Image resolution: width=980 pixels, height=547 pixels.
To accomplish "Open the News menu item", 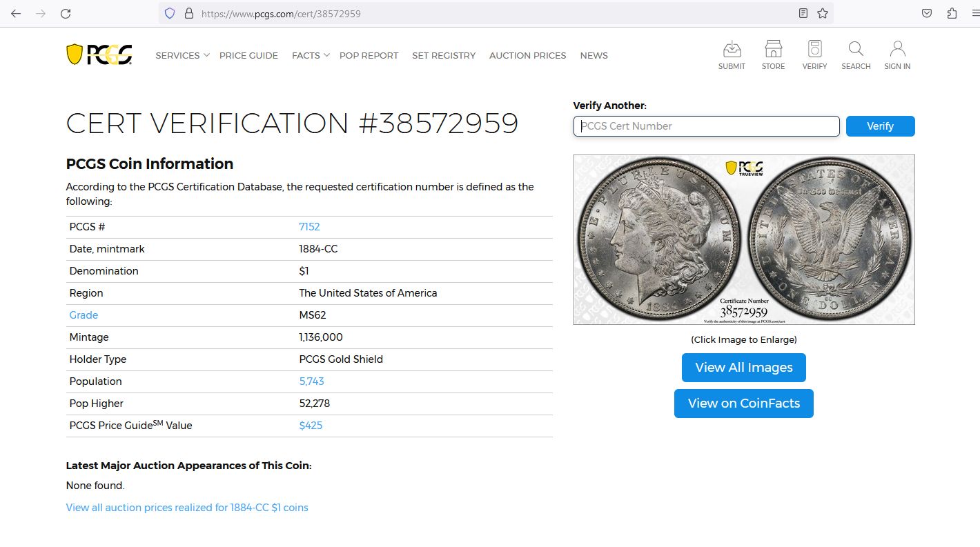I will pyautogui.click(x=594, y=55).
